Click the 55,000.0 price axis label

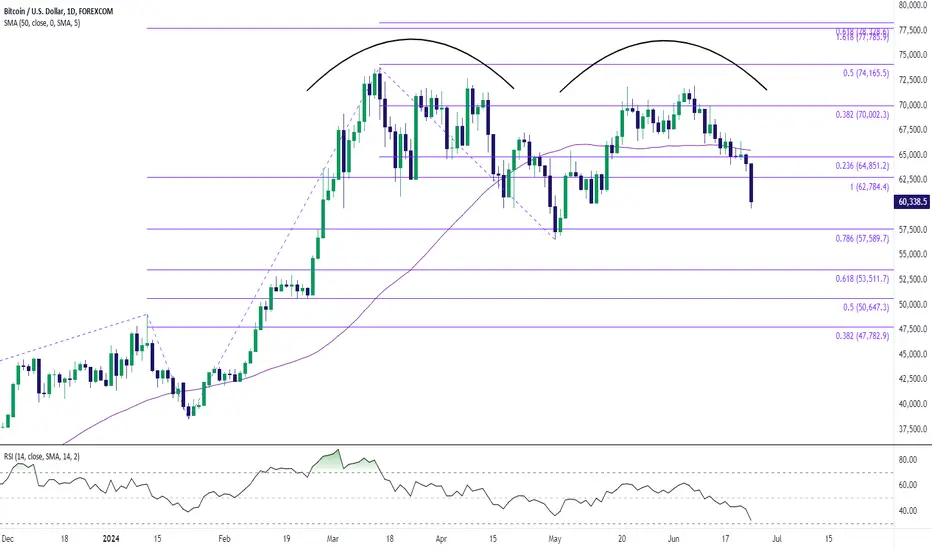tap(913, 254)
